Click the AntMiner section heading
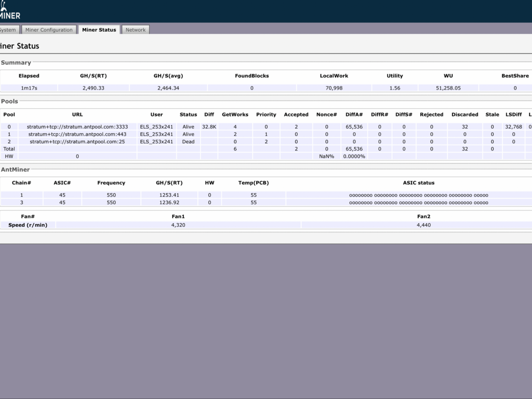This screenshot has height=399, width=532. (x=15, y=169)
